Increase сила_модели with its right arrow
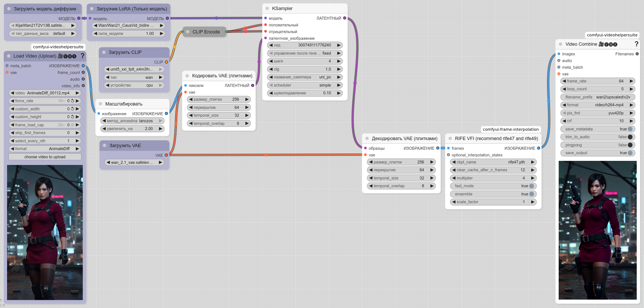644x308 pixels. click(x=161, y=34)
